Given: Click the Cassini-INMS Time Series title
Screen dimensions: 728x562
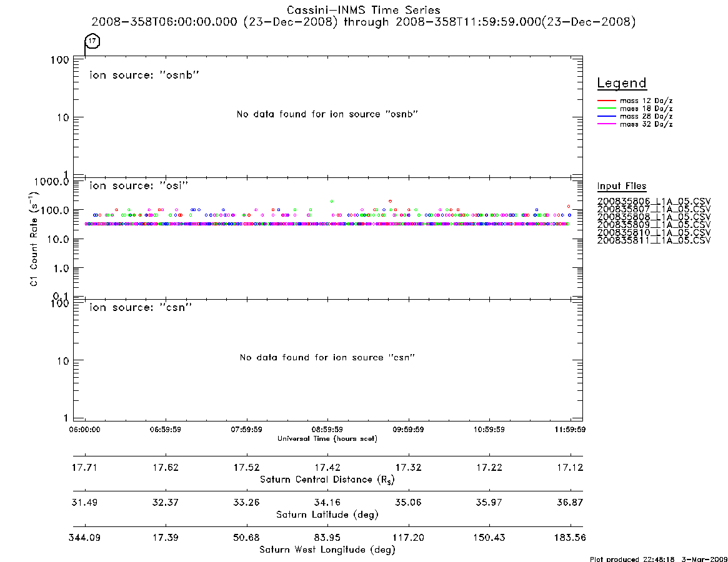Looking at the screenshot, I should 364,10.
